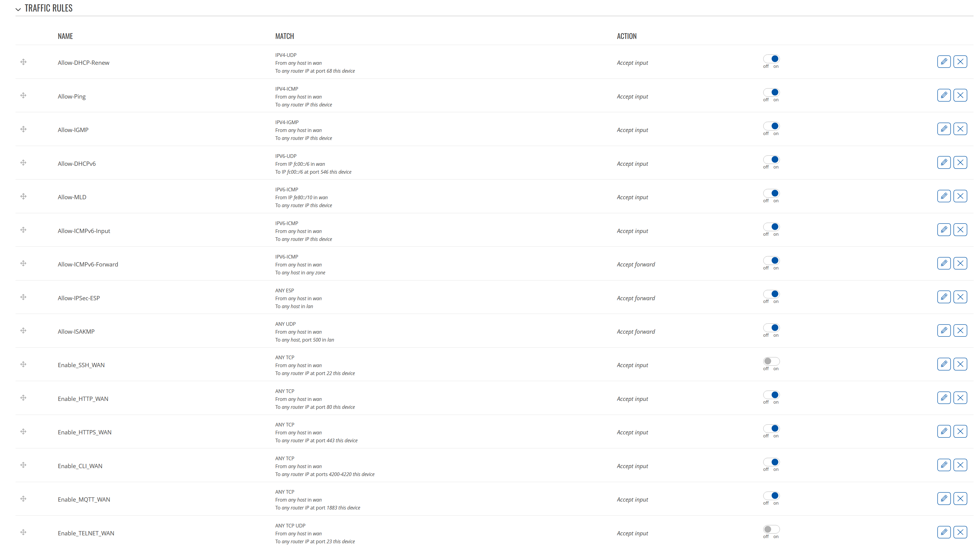
Task: Remove the Allow-DHCPv6 rule
Action: 960,162
